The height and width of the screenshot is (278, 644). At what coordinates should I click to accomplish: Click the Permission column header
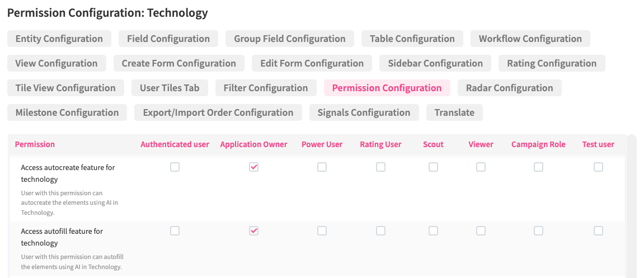pyautogui.click(x=35, y=144)
